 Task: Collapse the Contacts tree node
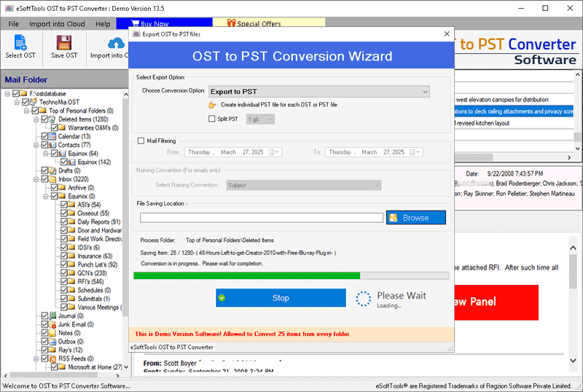(x=36, y=145)
